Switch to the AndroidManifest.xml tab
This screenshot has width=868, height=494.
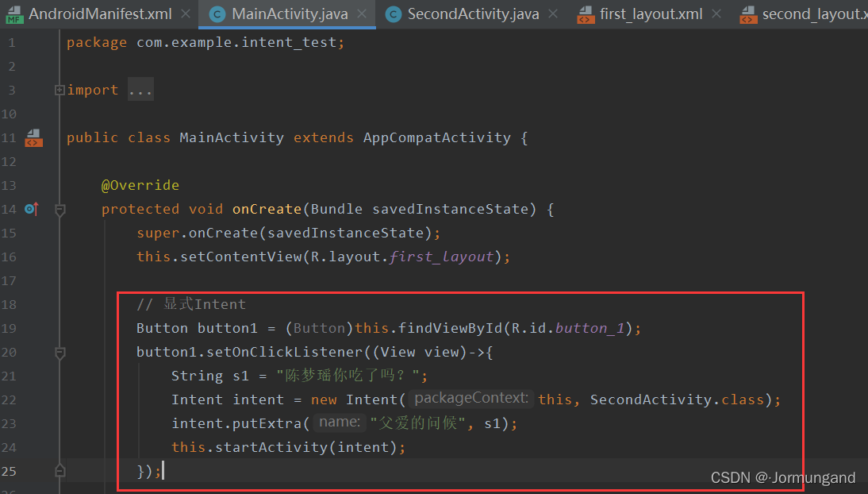point(100,14)
